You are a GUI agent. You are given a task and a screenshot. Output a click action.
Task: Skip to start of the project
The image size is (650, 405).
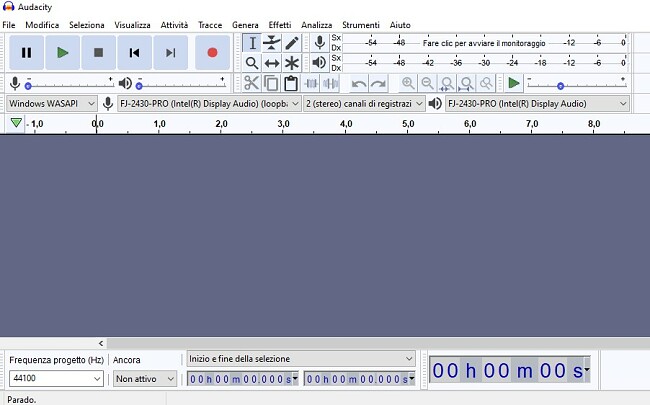coord(134,53)
